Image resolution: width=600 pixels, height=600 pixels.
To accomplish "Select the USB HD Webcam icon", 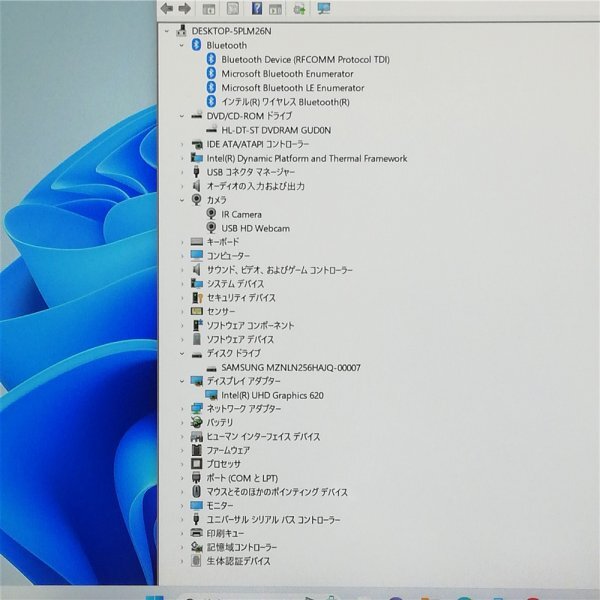I will 211,228.
